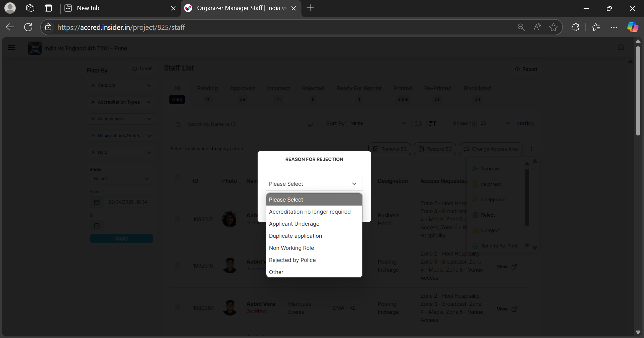Expand the All Vendors filter dropdown

pos(121,86)
